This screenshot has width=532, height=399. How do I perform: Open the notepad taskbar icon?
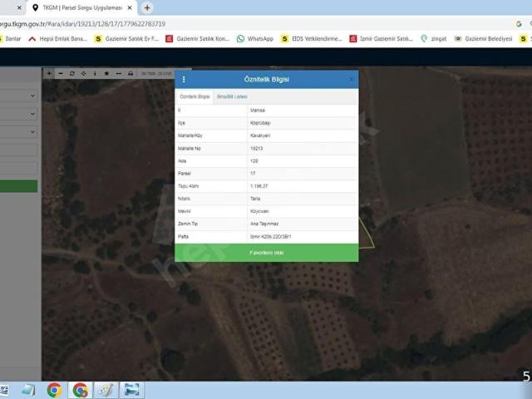(28, 390)
